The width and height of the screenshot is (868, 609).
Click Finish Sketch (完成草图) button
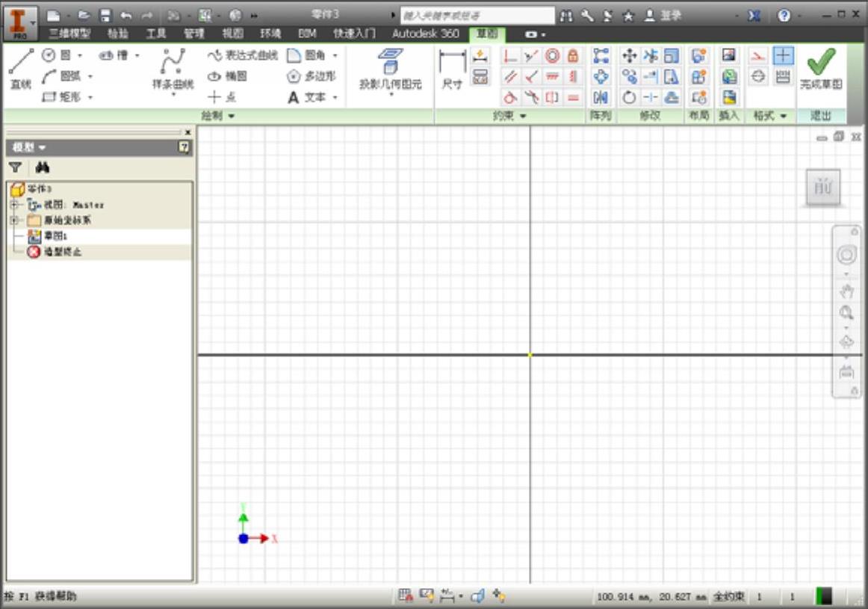point(821,69)
